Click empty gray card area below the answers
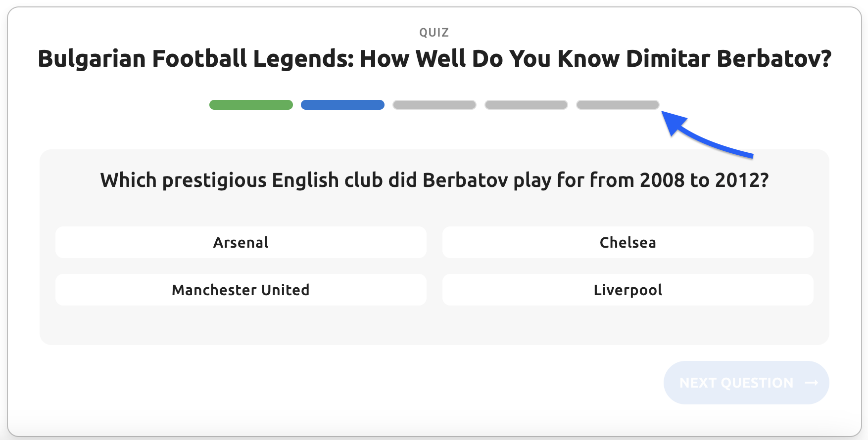The width and height of the screenshot is (868, 440). [434, 325]
